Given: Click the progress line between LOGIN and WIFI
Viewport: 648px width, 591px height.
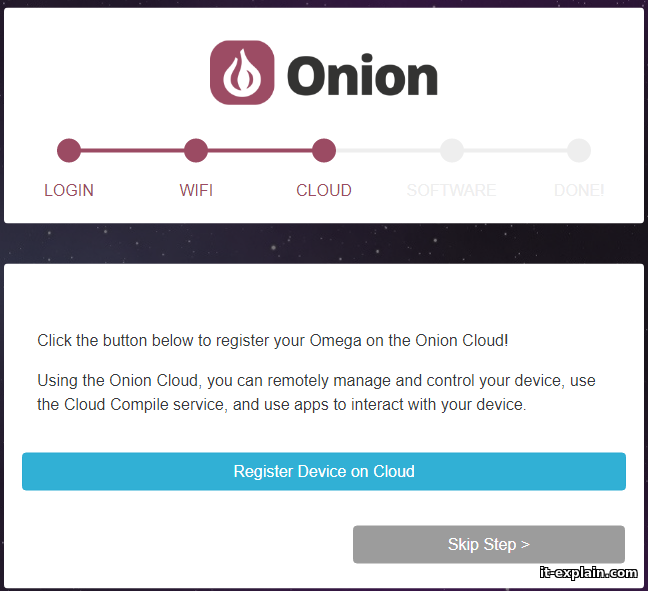Looking at the screenshot, I should coord(132,151).
